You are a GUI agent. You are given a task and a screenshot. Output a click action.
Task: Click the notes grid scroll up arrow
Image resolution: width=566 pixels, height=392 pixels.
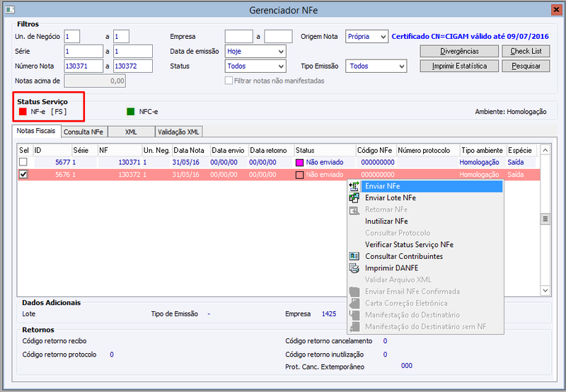545,150
